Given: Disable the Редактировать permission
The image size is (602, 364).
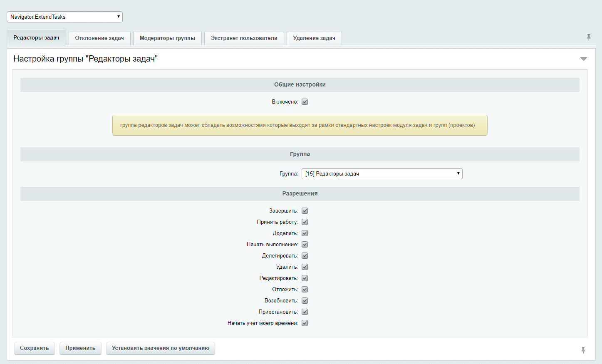Looking at the screenshot, I should click(305, 278).
